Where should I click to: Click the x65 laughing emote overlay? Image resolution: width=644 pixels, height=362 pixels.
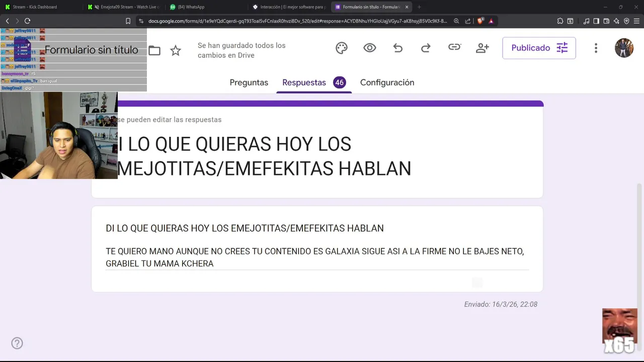pos(620,332)
